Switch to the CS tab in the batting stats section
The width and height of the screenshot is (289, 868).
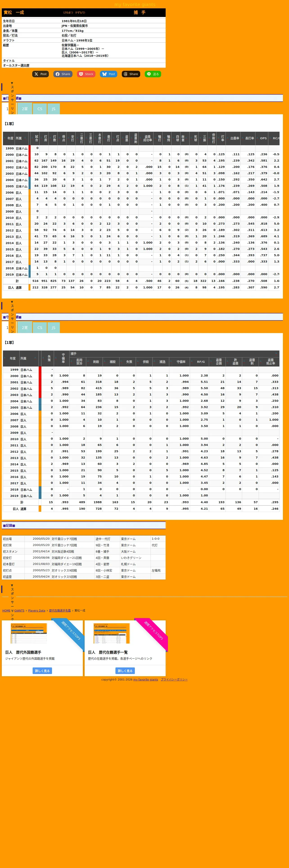(x=40, y=109)
